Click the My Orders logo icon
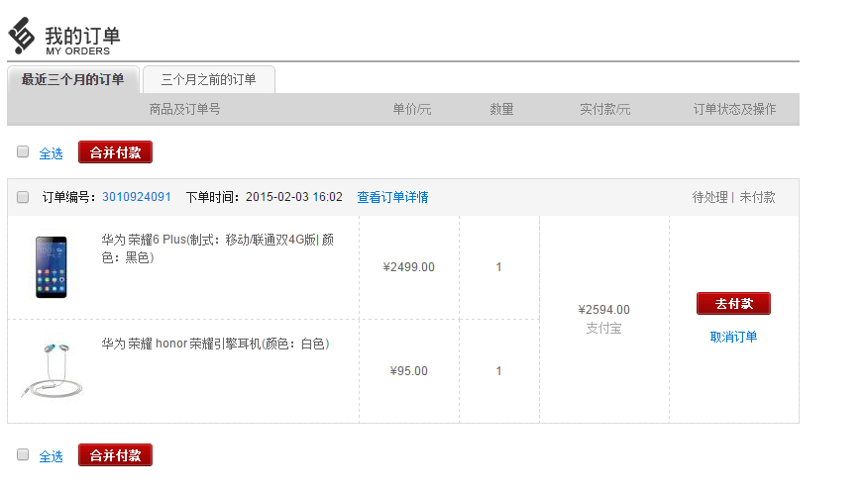 click(22, 37)
